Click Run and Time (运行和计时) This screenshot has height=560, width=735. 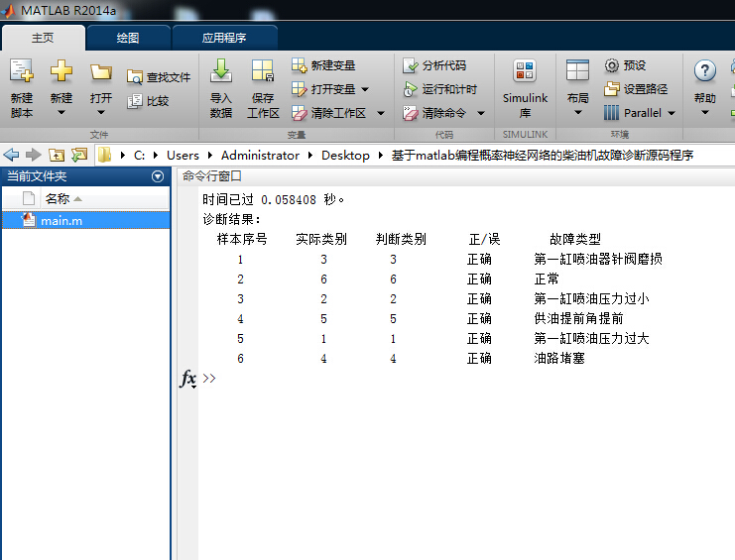coord(439,89)
